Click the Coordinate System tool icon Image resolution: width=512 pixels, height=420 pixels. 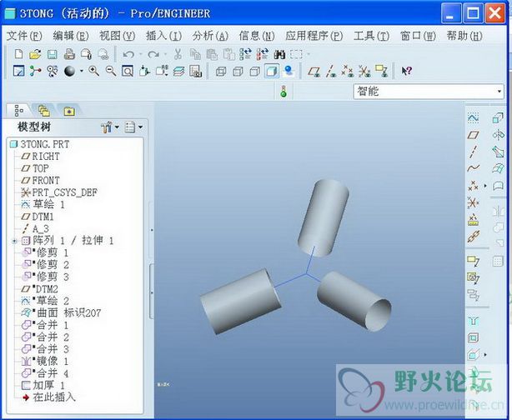tap(473, 202)
